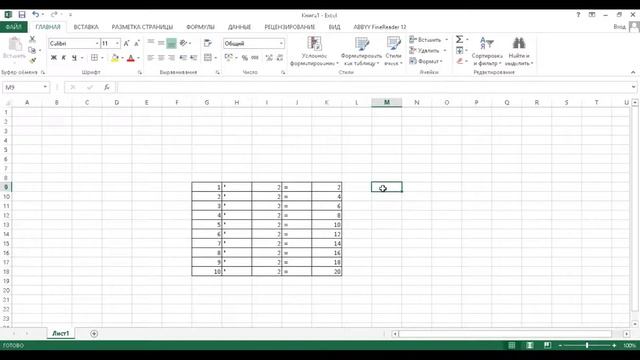Open Стили ячеек dropdown
The width and height of the screenshot is (640, 360).
tap(393, 51)
